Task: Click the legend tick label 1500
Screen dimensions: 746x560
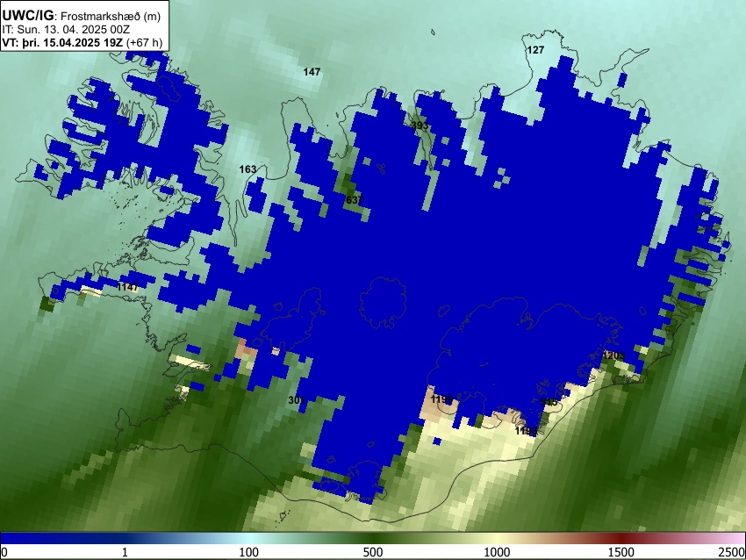Action: tap(621, 552)
